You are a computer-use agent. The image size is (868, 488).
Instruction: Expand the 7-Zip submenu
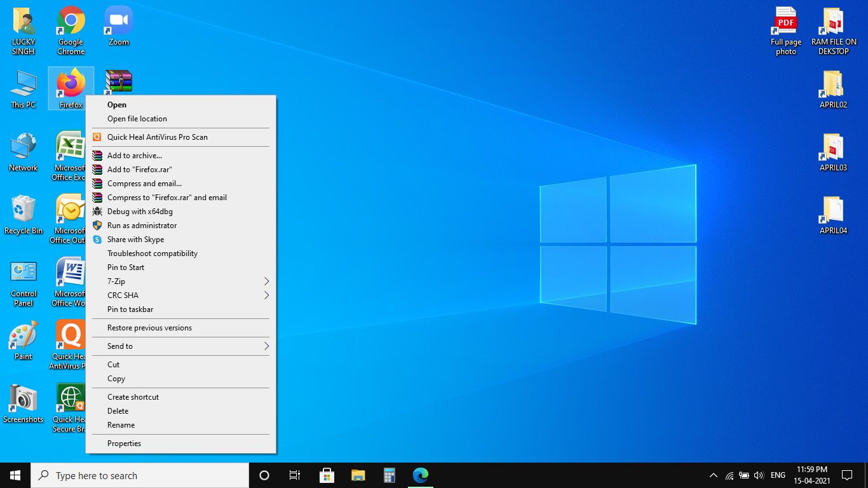[180, 281]
